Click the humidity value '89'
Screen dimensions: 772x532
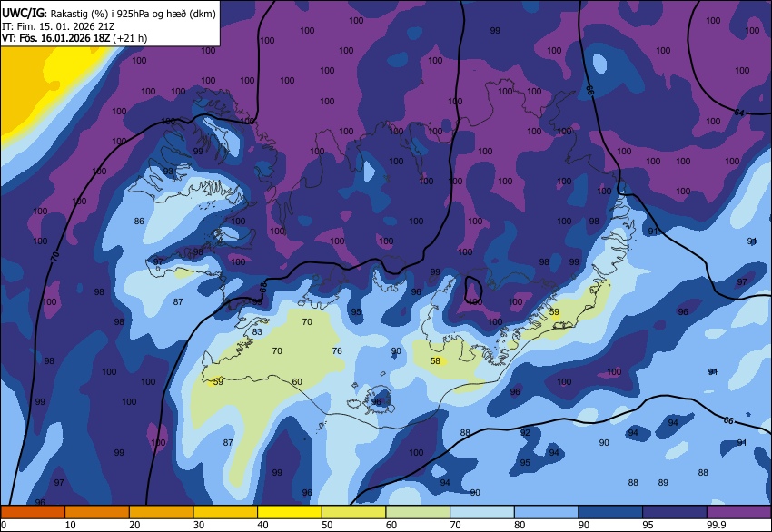point(663,482)
